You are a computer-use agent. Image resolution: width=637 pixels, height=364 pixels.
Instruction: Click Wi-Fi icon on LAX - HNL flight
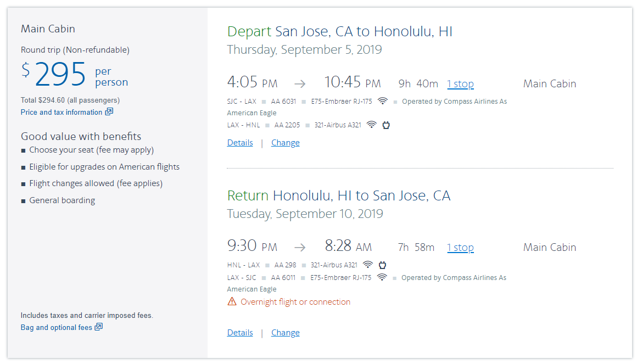point(372,125)
